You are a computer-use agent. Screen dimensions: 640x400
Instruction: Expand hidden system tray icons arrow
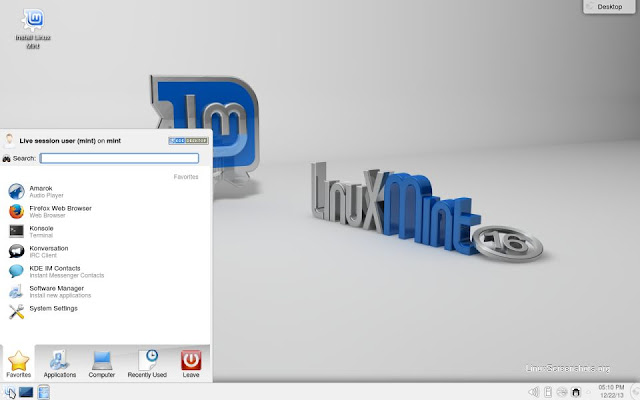click(588, 392)
